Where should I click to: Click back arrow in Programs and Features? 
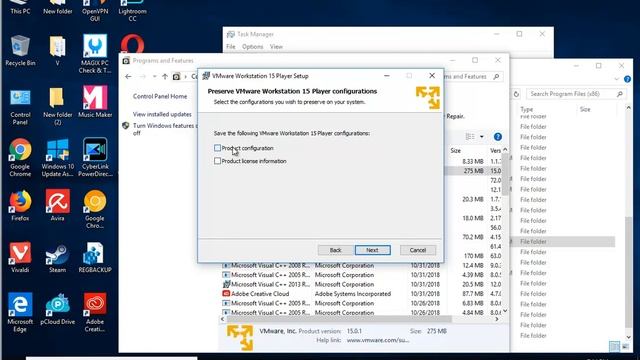coord(128,76)
